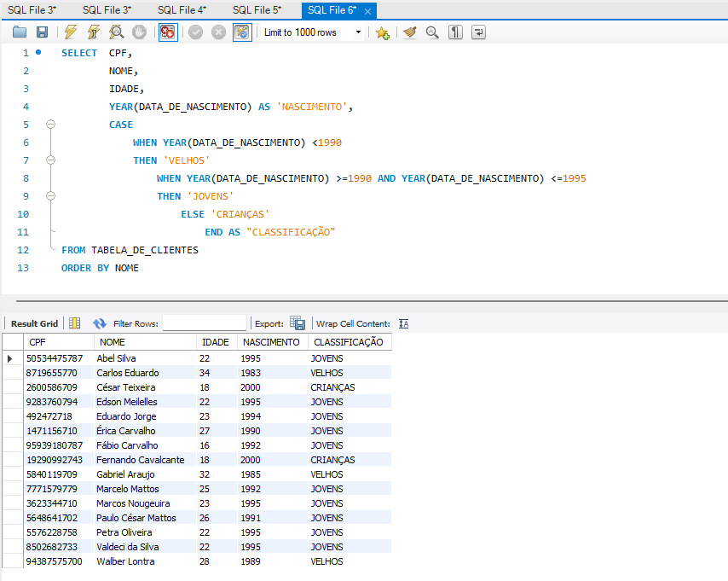Click line number 10 in the gutter
The image size is (728, 581).
(x=23, y=214)
